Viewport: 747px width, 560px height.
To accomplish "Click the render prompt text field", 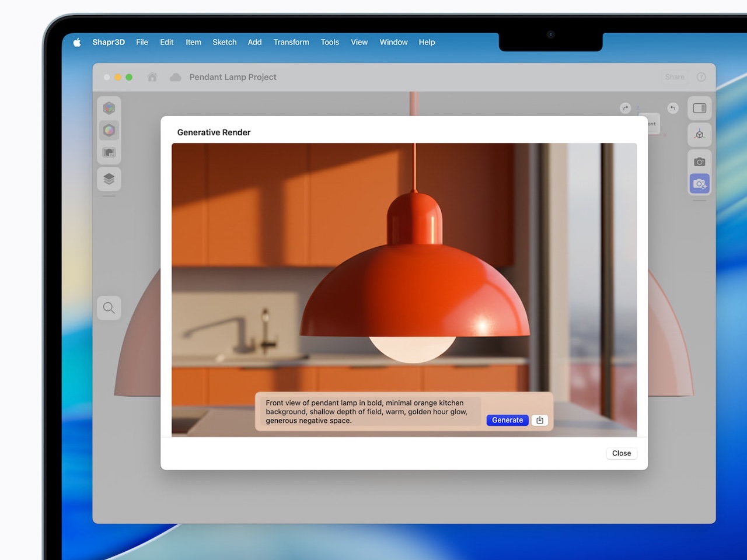I will click(x=368, y=412).
